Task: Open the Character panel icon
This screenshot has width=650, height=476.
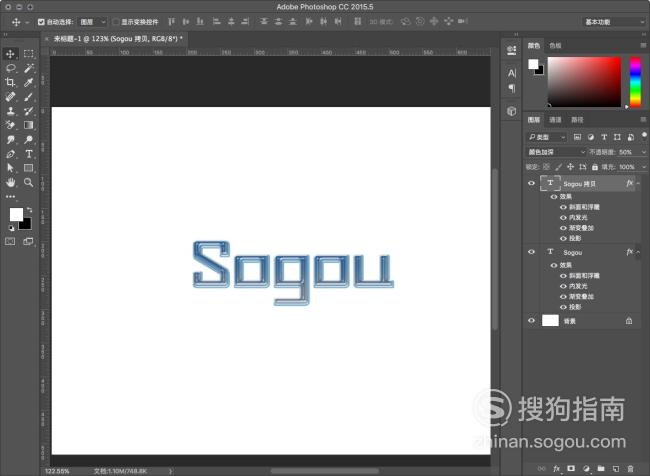Action: (512, 73)
